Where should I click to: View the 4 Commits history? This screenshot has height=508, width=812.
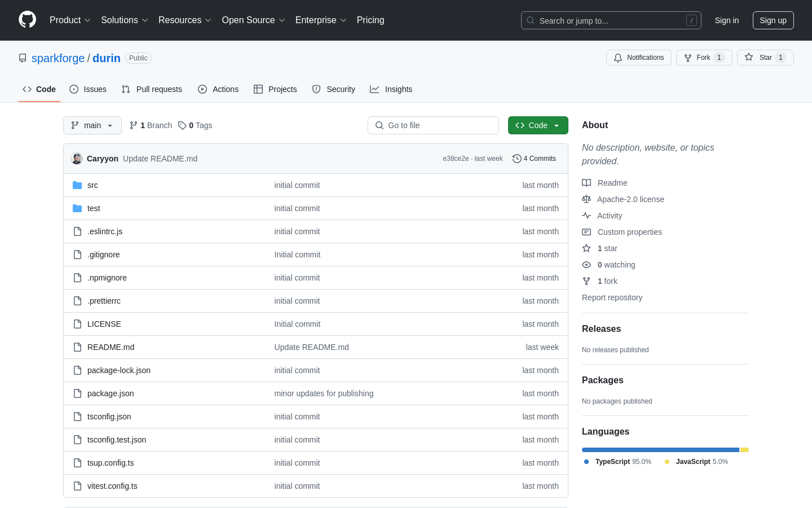pos(534,159)
